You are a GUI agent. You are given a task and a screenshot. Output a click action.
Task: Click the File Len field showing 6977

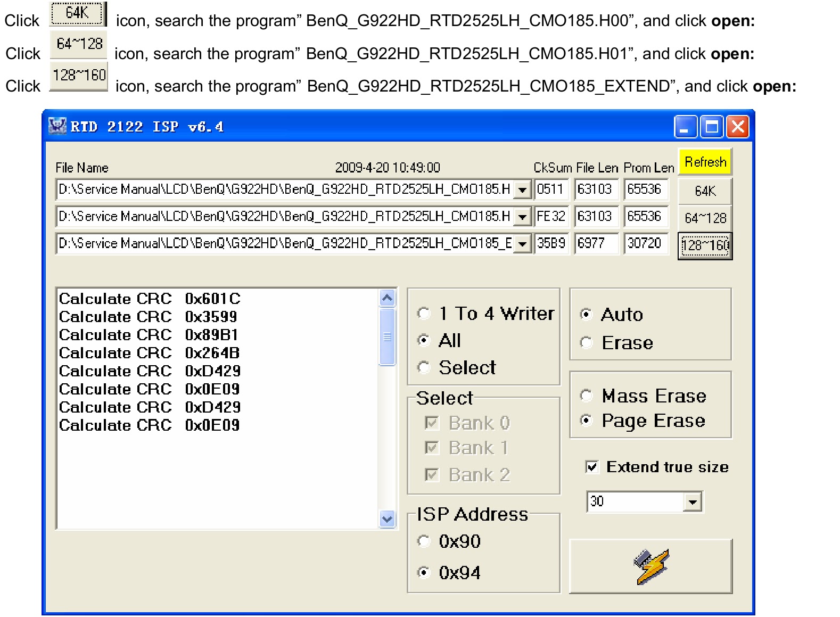596,244
